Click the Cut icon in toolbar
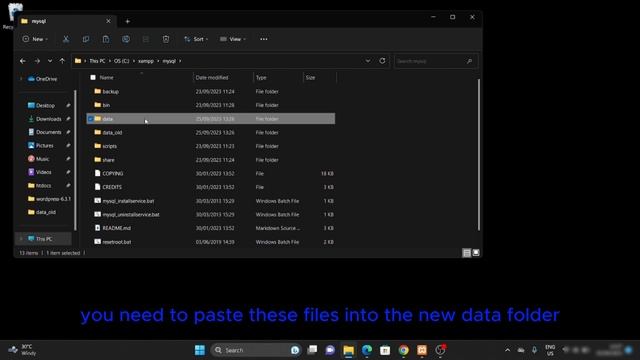This screenshot has width=640, height=360. [x=66, y=39]
